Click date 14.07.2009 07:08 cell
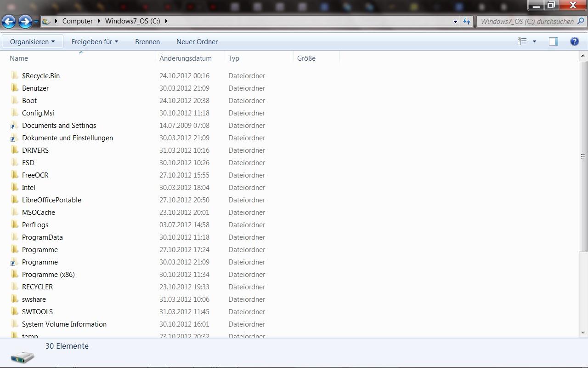Image resolution: width=588 pixels, height=368 pixels. (184, 125)
